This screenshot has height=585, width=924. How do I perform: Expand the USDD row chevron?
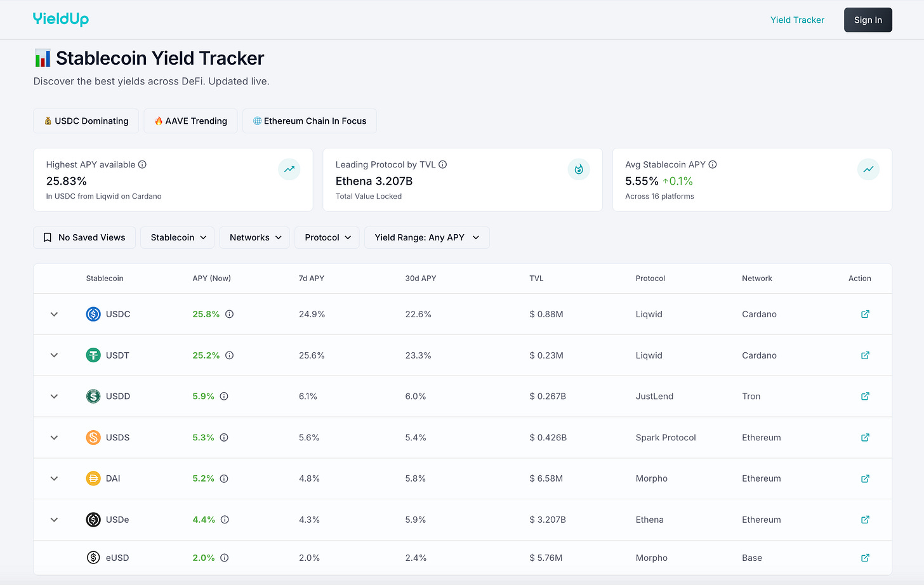pyautogui.click(x=54, y=396)
